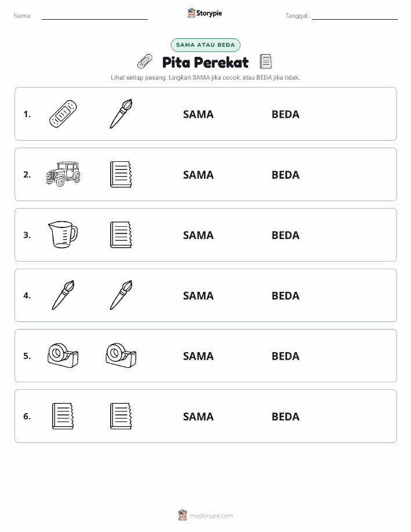Click the paintbrush icon in row 1
The height and width of the screenshot is (532, 411).
click(121, 114)
